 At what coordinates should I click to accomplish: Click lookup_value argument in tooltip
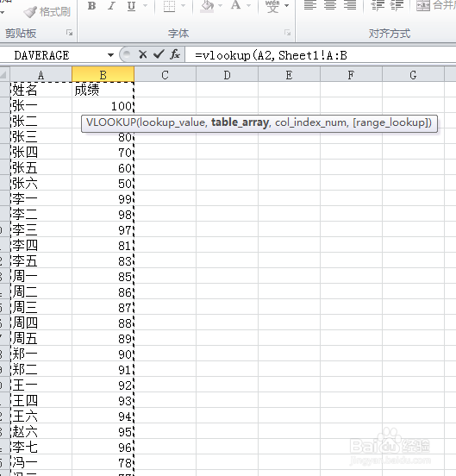[172, 123]
